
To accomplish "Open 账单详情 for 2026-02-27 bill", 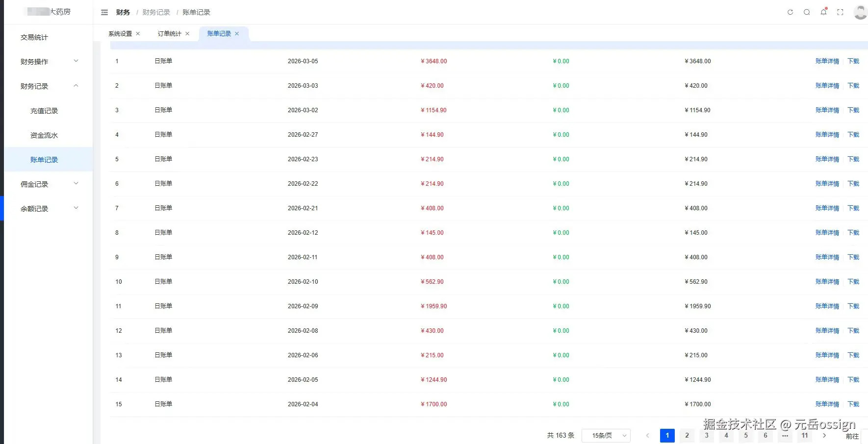I will [x=827, y=135].
